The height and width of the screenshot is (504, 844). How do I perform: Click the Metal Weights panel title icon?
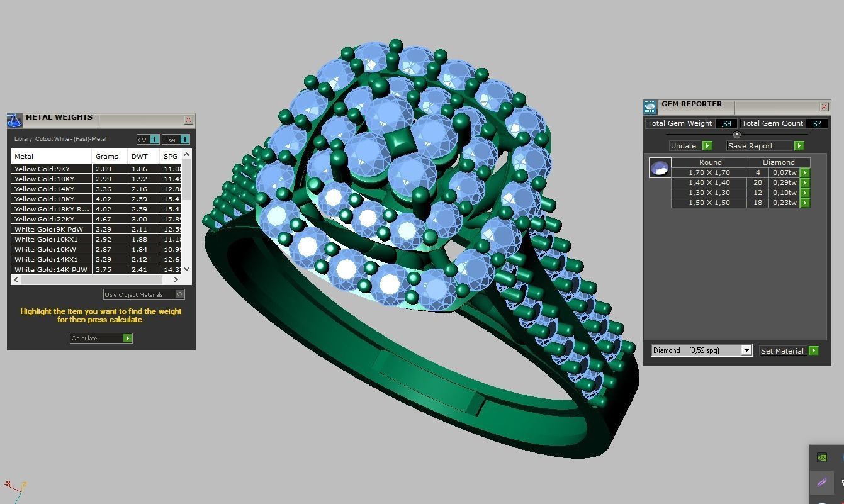tap(14, 120)
